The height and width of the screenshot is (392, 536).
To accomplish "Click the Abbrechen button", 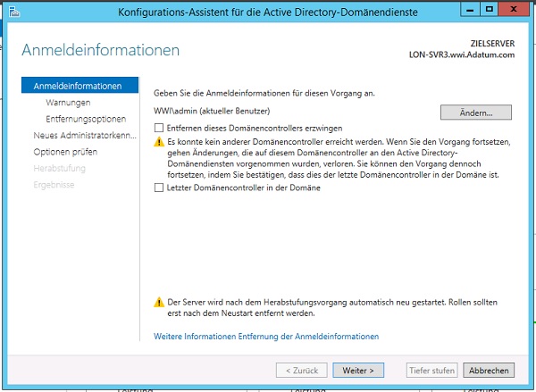I will [489, 371].
